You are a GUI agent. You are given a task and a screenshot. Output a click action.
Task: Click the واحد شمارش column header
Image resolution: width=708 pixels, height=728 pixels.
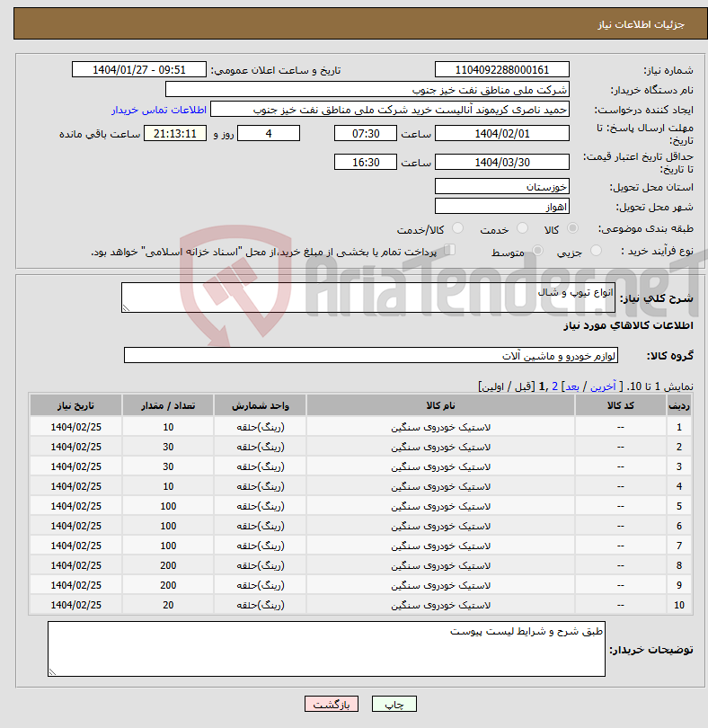(x=260, y=405)
